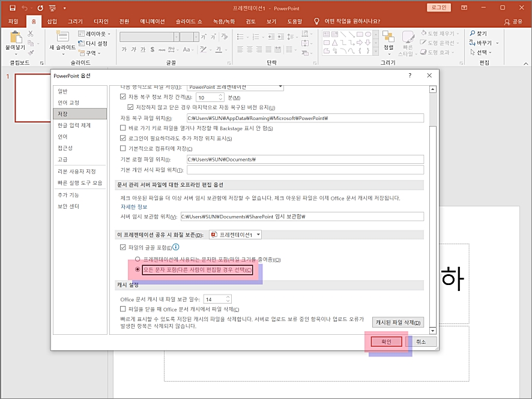Open the Quick Styles icon

point(408,37)
